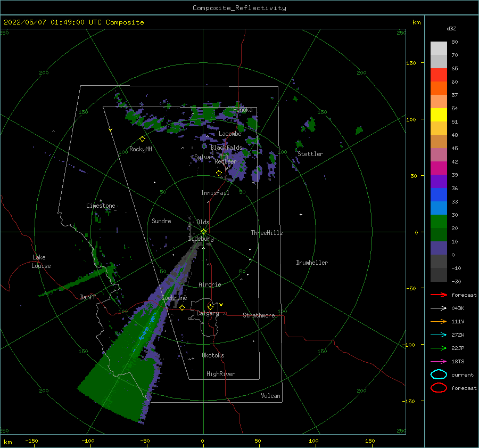Select the orange 57–60 dBZ swatch
Image resolution: width=479 pixels, height=448 pixels.
[439, 88]
